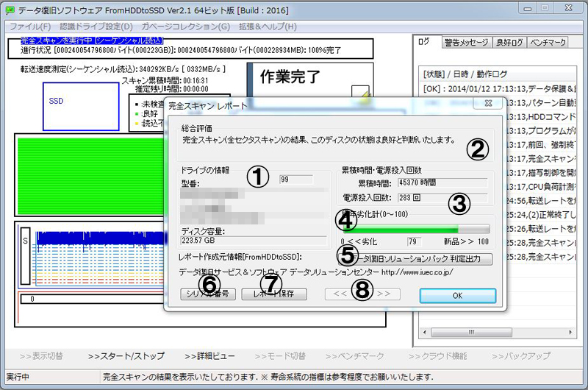The image size is (588, 390).
Task: Open the ガベージコレクション(G) menu
Action: 186,26
